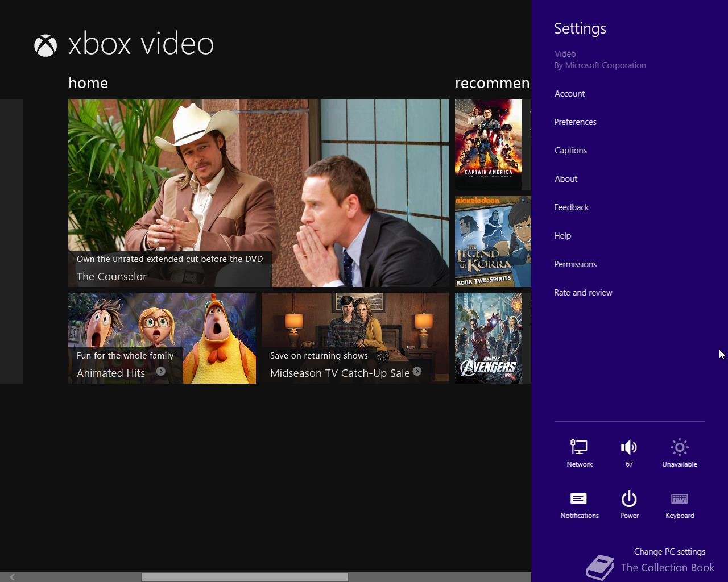Click the horizontal scrollbar thumb
The image size is (728, 582).
tap(245, 577)
